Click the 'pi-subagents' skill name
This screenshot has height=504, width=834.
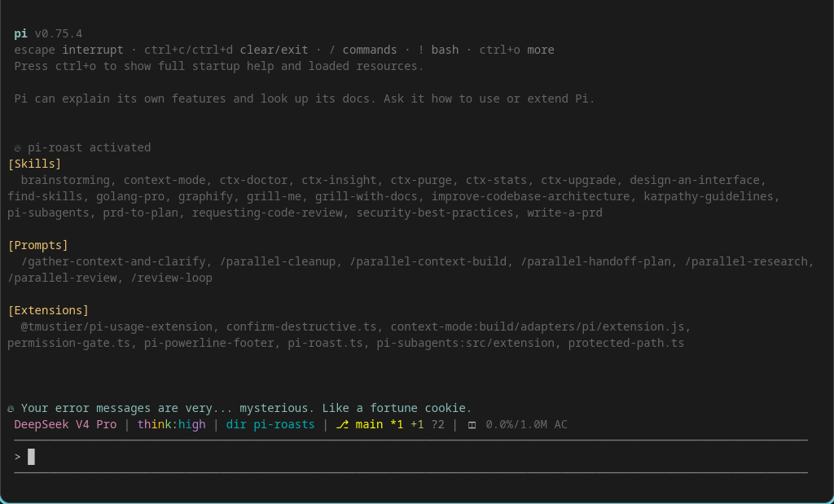pos(48,213)
